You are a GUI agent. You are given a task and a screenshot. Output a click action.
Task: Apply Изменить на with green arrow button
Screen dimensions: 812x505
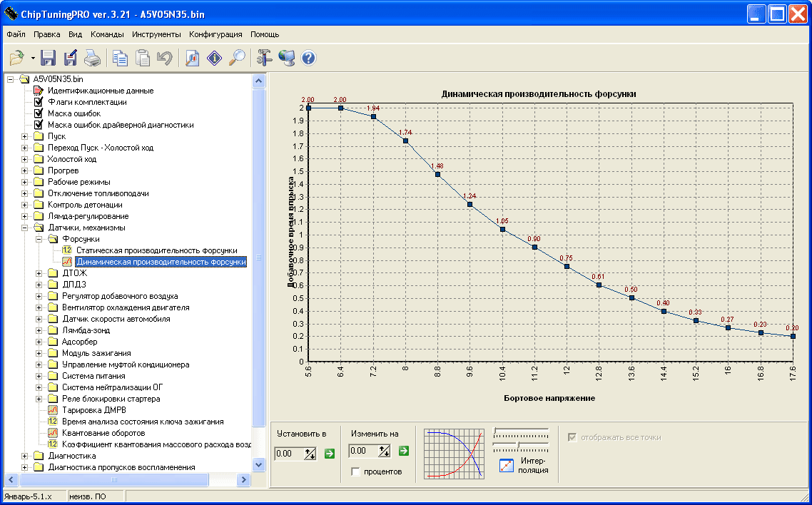tap(404, 451)
